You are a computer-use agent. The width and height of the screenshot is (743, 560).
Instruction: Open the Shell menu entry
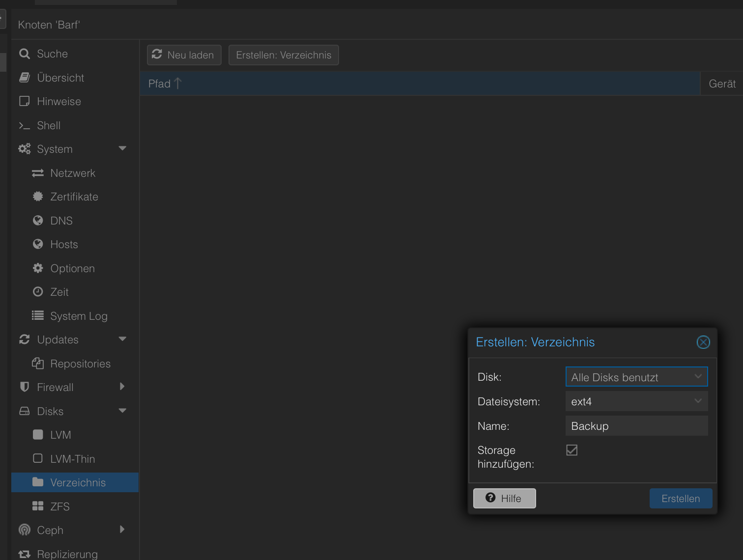click(x=75, y=125)
